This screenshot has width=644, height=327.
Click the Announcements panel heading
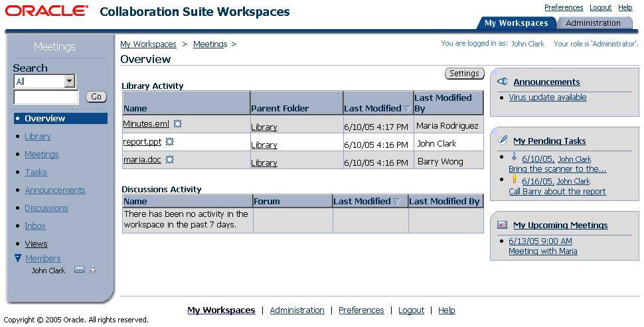(x=546, y=82)
